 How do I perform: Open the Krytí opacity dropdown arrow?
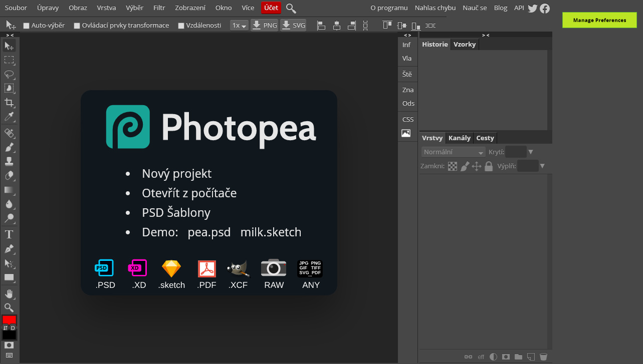pyautogui.click(x=531, y=152)
